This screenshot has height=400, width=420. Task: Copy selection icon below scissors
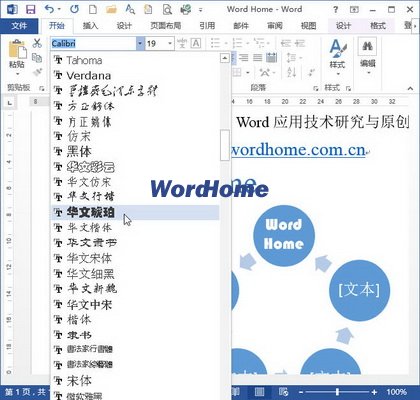(x=37, y=58)
